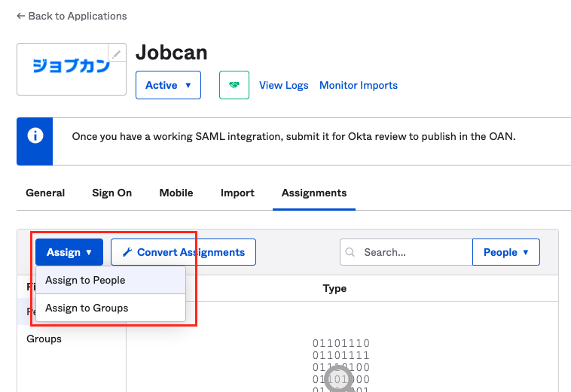
Task: Click the Jobcan application title
Action: click(x=172, y=53)
